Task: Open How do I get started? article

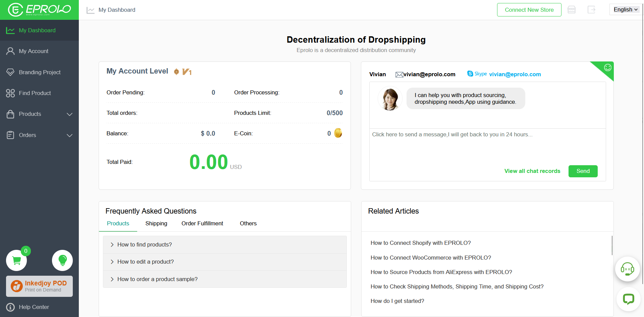Action: point(397,301)
